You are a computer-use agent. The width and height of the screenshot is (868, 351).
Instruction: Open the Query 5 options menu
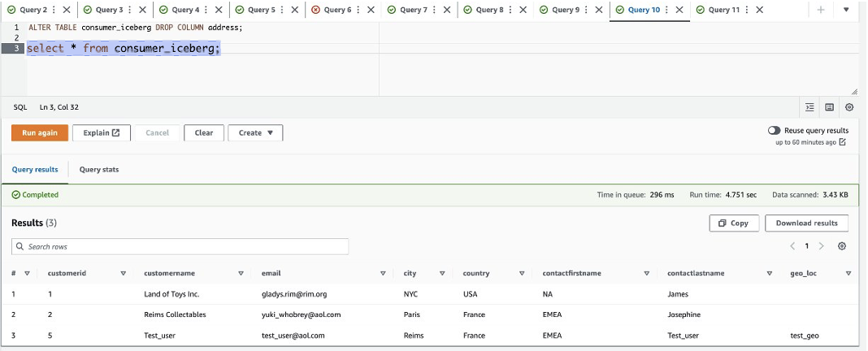point(281,10)
